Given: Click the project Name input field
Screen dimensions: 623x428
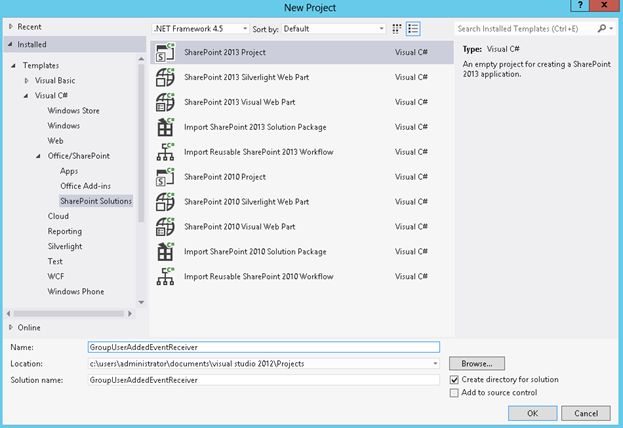Looking at the screenshot, I should (264, 347).
